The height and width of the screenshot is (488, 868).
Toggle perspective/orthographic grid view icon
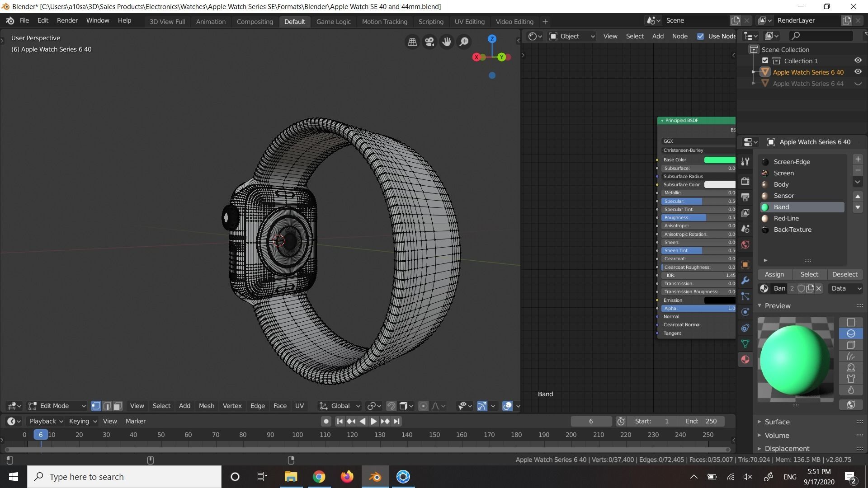pyautogui.click(x=412, y=42)
